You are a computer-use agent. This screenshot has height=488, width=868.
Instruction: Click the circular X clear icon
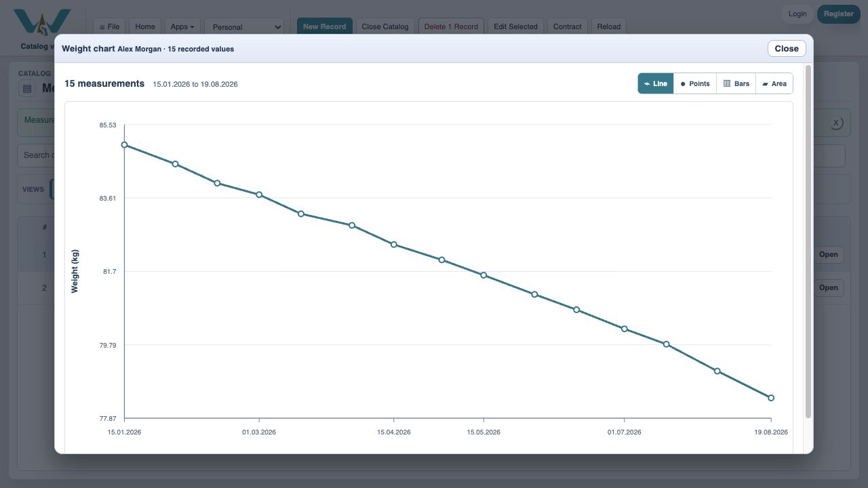pyautogui.click(x=836, y=123)
